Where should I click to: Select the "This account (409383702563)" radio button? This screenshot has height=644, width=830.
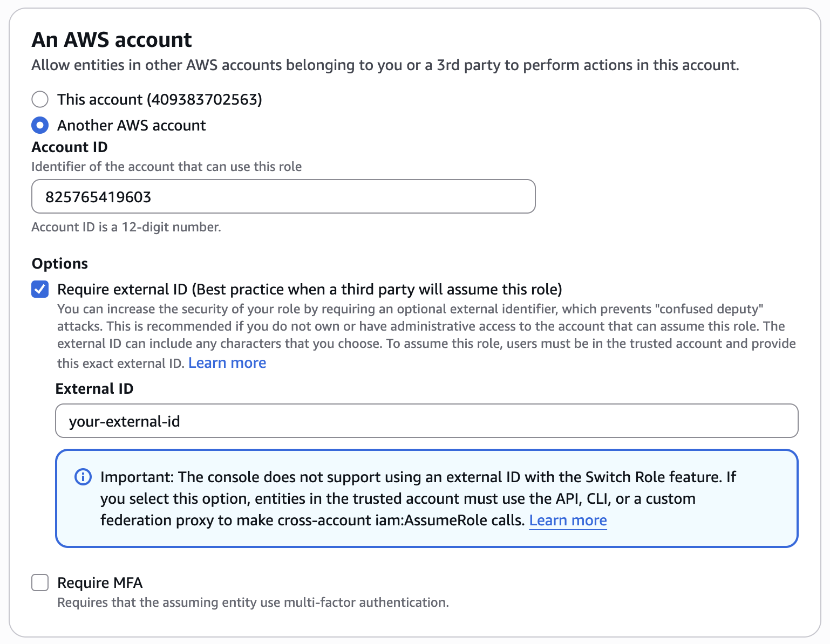click(x=39, y=99)
